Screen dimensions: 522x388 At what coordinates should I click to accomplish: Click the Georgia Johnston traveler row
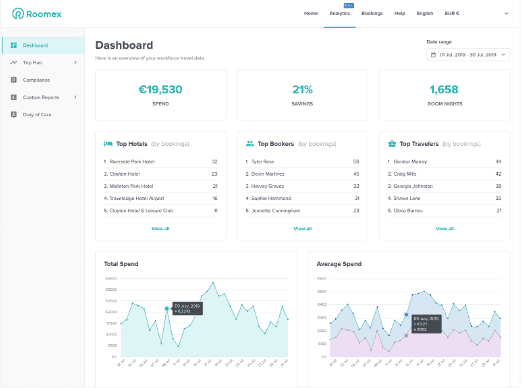point(445,186)
